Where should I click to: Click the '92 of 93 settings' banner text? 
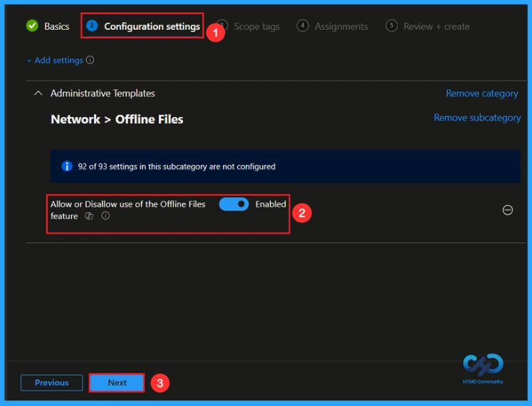coord(177,167)
